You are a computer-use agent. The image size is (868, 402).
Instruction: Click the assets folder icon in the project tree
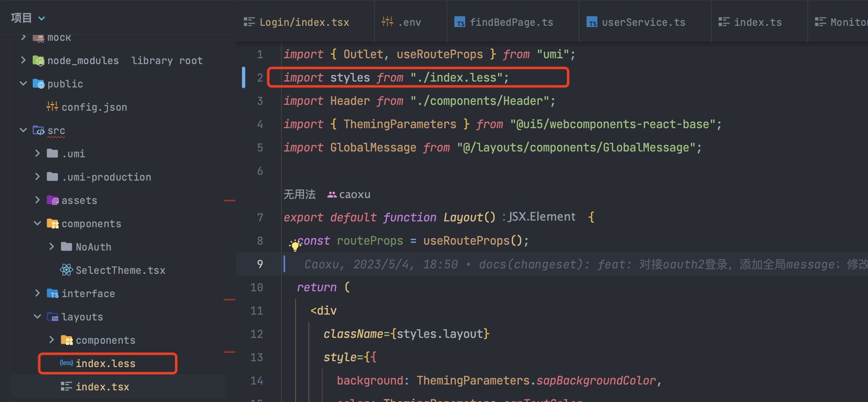tap(53, 200)
